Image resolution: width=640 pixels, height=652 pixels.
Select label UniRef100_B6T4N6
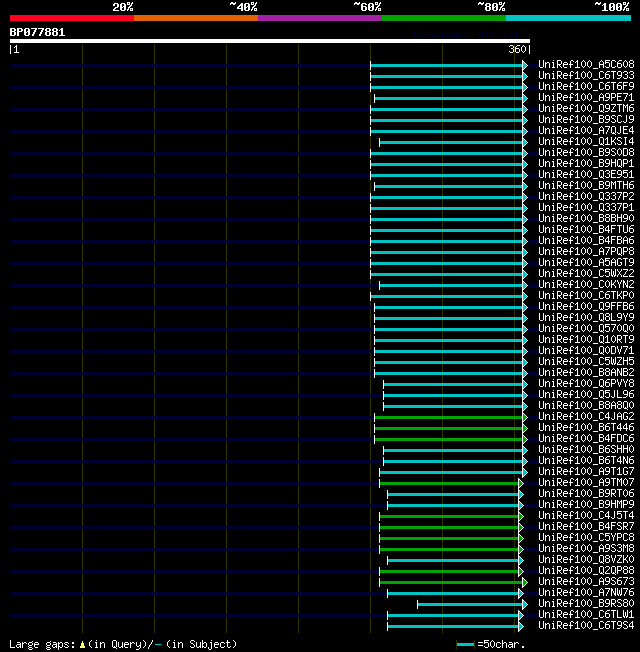point(586,461)
